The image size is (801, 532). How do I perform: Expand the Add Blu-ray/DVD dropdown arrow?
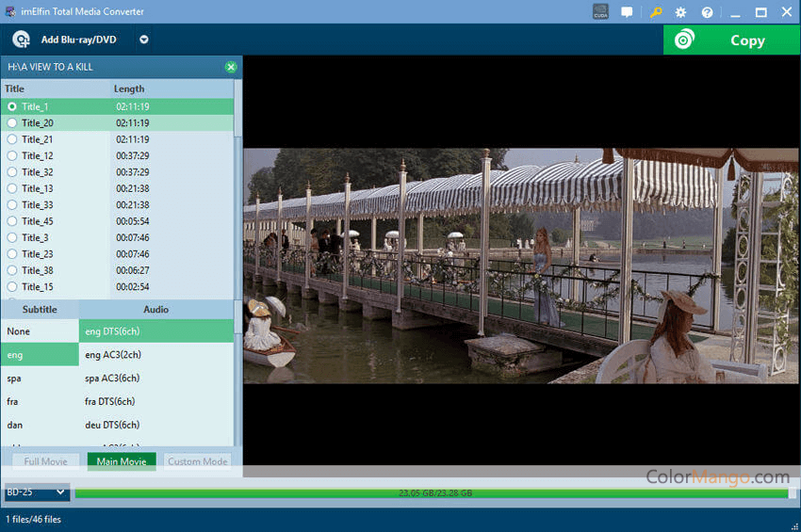click(144, 40)
